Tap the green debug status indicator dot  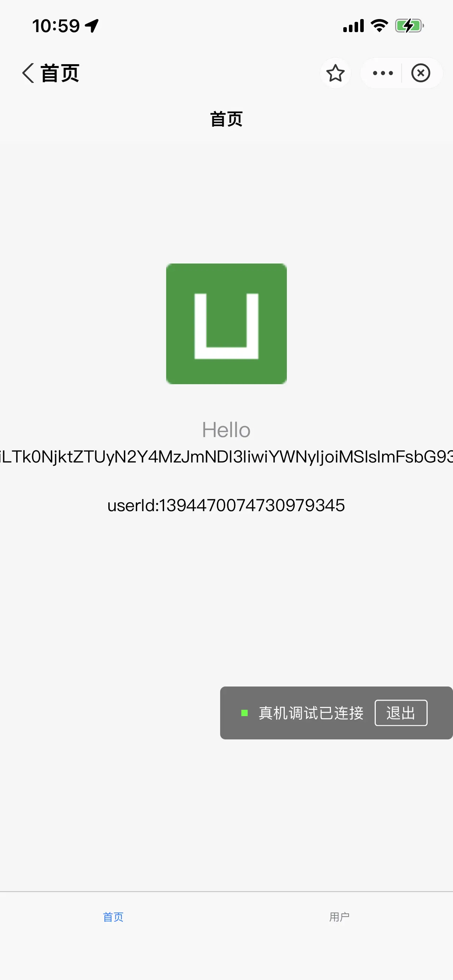click(244, 713)
